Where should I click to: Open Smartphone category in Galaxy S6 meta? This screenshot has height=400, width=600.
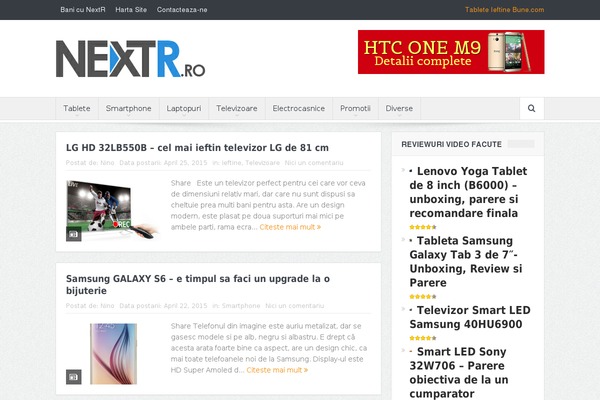click(x=241, y=306)
